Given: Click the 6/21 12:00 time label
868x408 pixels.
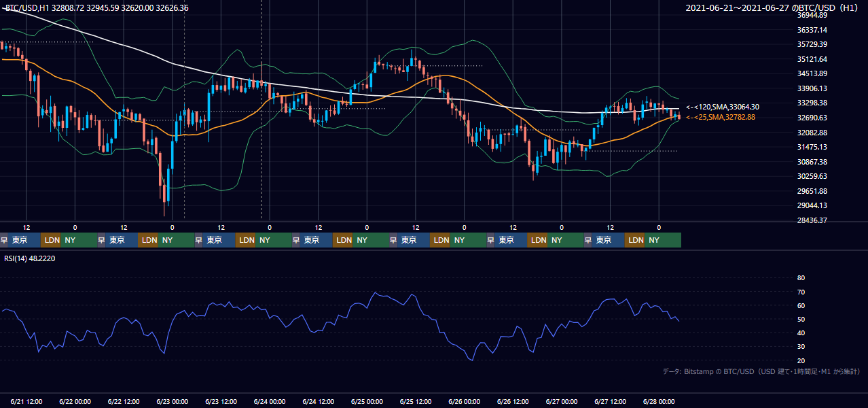Looking at the screenshot, I should (27, 401).
